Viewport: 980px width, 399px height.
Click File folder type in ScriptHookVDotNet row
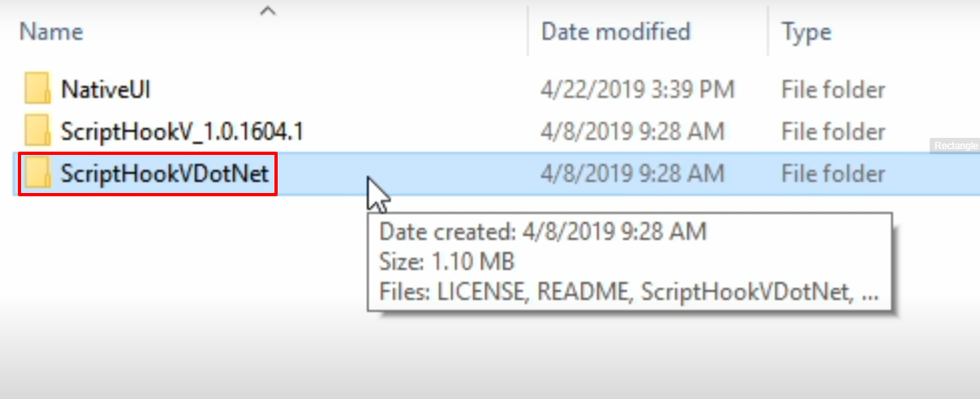click(833, 174)
